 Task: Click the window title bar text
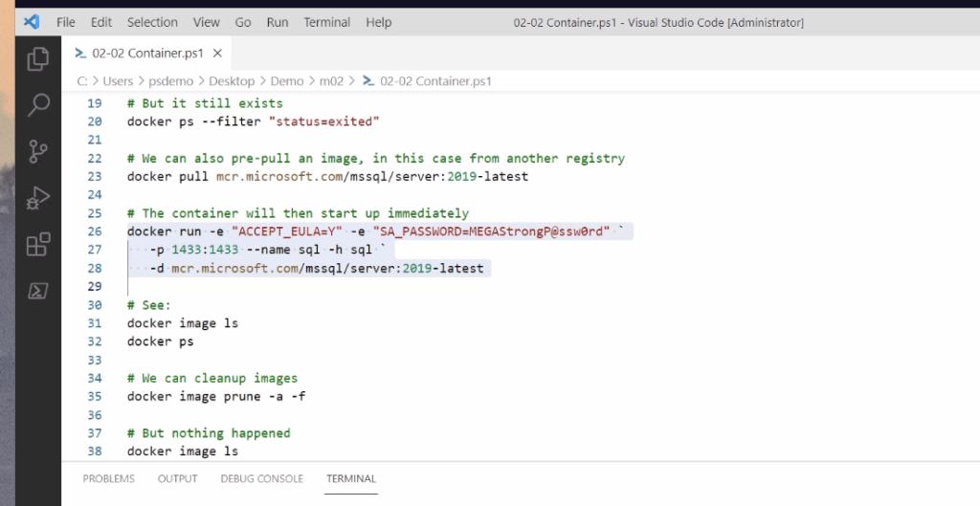coord(658,23)
